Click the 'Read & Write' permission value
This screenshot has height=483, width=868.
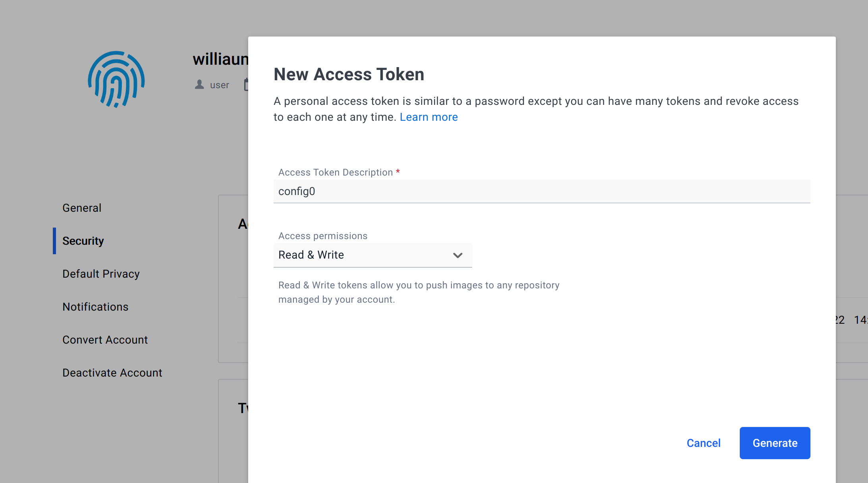[311, 255]
